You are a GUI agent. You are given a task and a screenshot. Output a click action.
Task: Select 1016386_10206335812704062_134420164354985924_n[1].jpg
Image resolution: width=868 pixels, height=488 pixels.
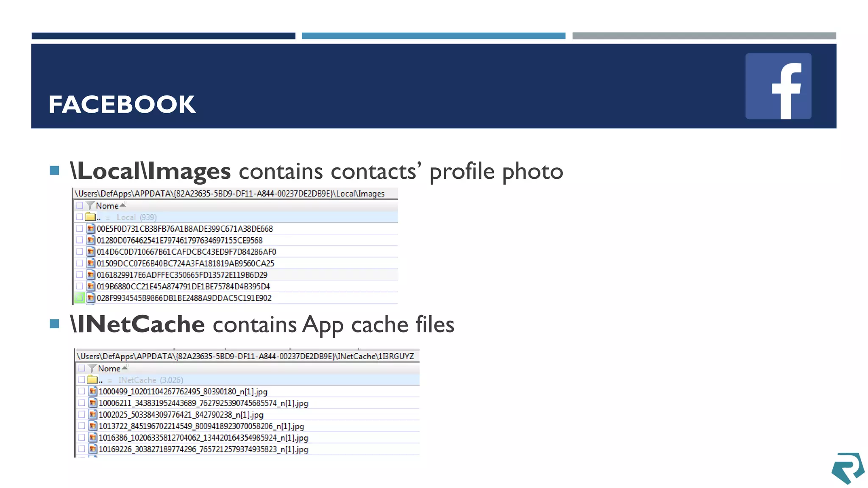click(203, 438)
